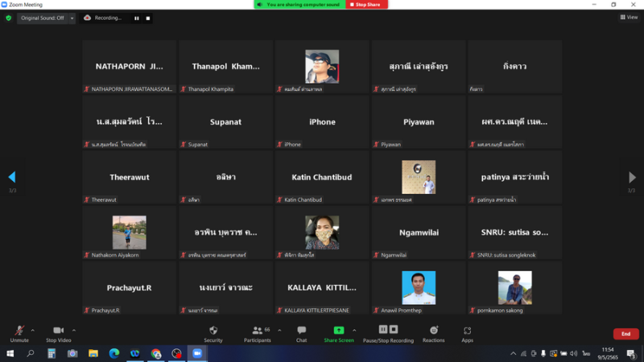
Task: Open the View layout menu
Action: pyautogui.click(x=628, y=17)
